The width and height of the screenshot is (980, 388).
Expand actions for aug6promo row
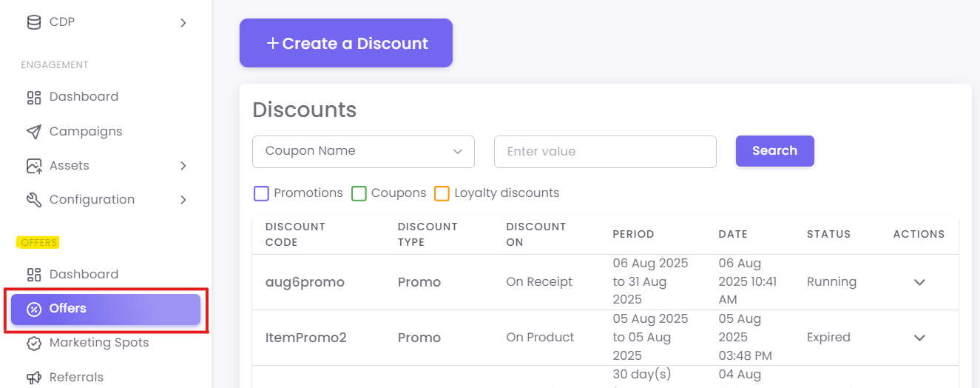coord(919,282)
